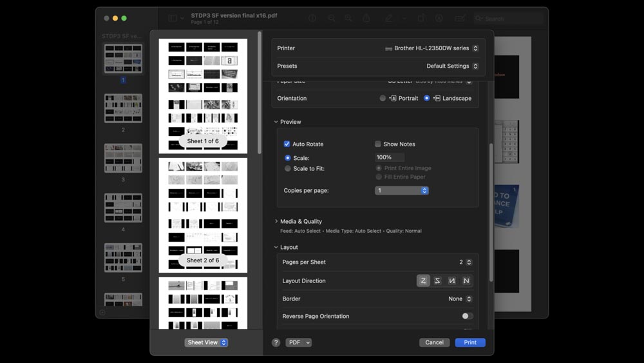Open the PDF options menu

click(x=298, y=342)
